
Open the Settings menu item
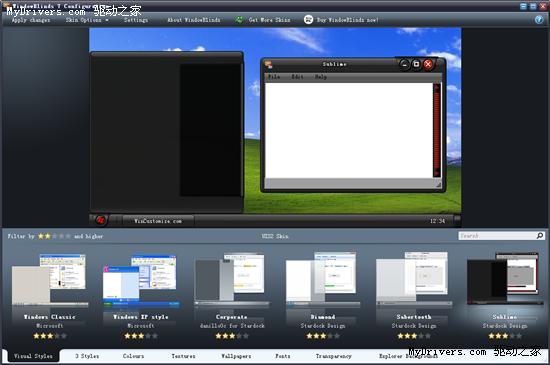pyautogui.click(x=136, y=20)
